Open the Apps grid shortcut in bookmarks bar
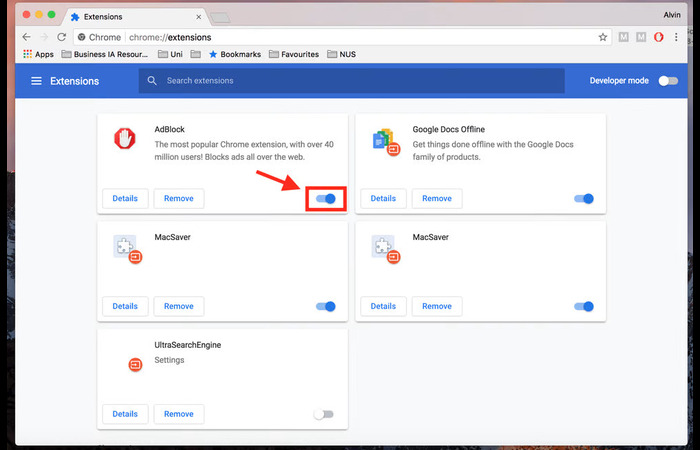 38,54
